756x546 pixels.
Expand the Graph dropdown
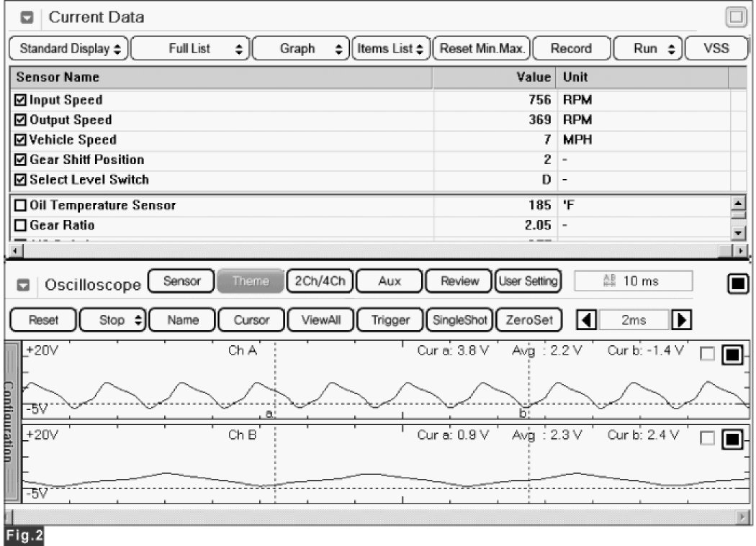301,49
